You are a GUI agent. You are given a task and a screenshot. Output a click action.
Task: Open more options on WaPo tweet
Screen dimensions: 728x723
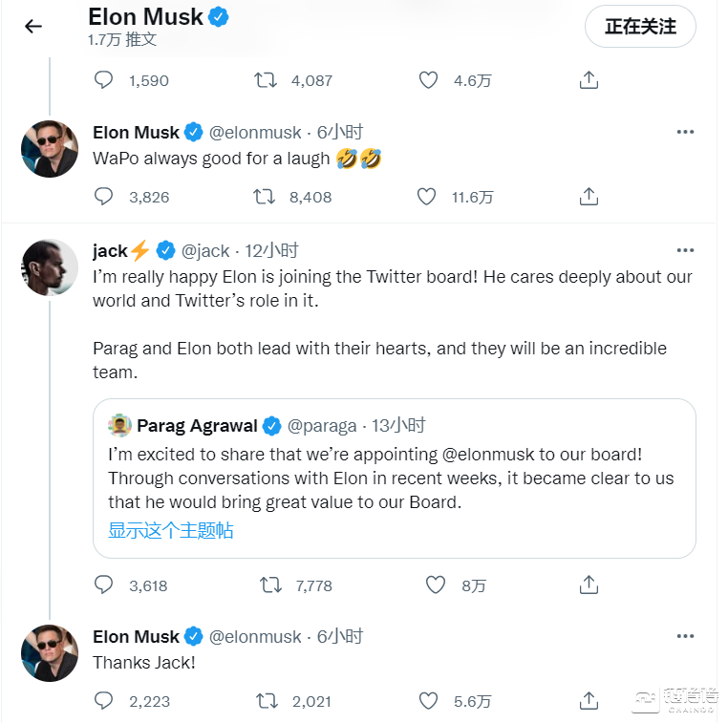pyautogui.click(x=685, y=132)
